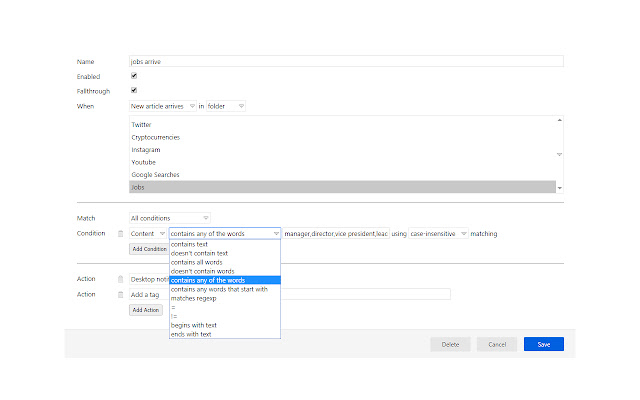This screenshot has height=400, width=640.
Task: Click the rule Name input field
Action: pyautogui.click(x=346, y=61)
